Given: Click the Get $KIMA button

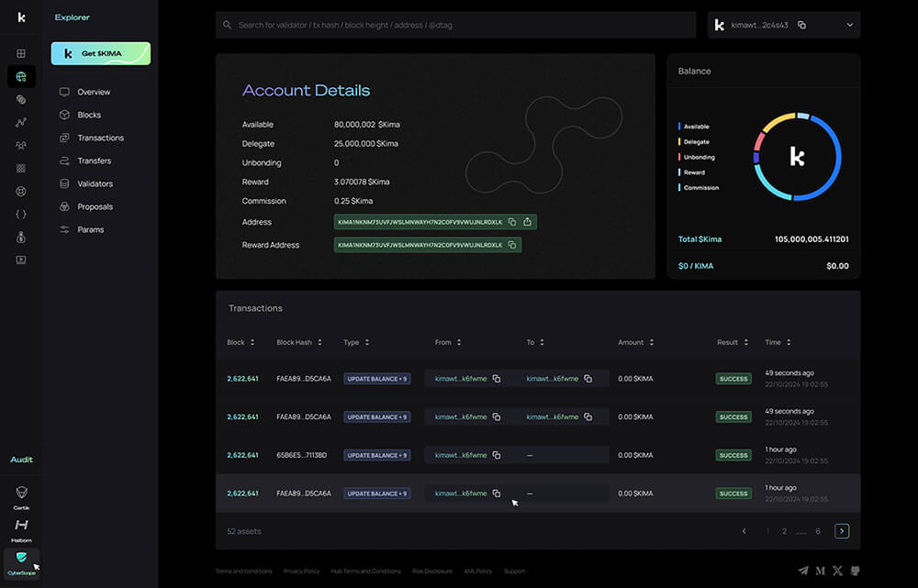Looking at the screenshot, I should click(x=101, y=53).
